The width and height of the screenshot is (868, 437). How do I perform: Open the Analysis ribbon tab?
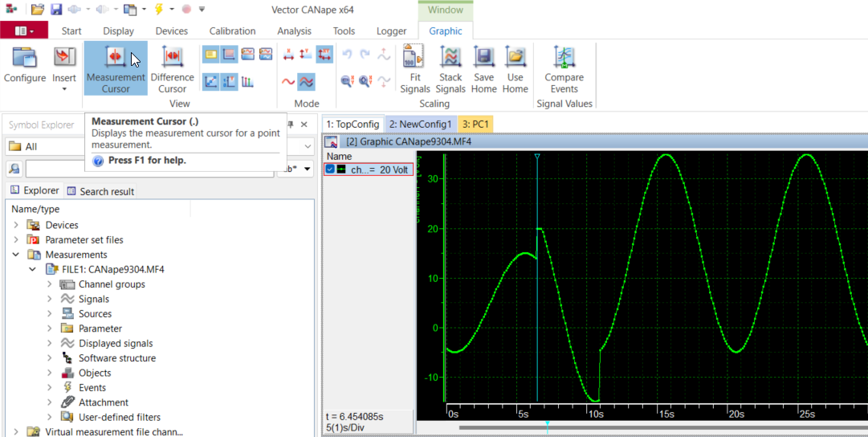tap(295, 31)
